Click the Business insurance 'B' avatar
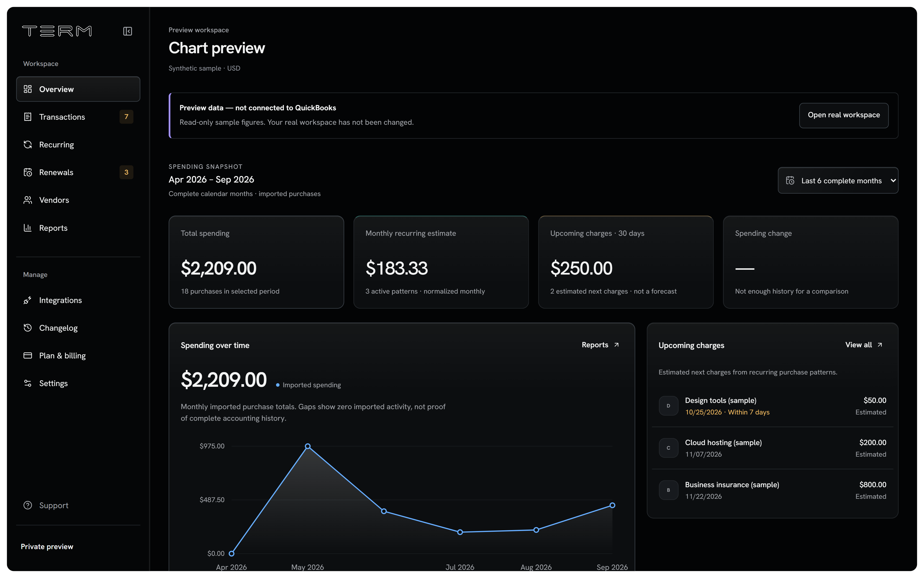 [x=668, y=490]
